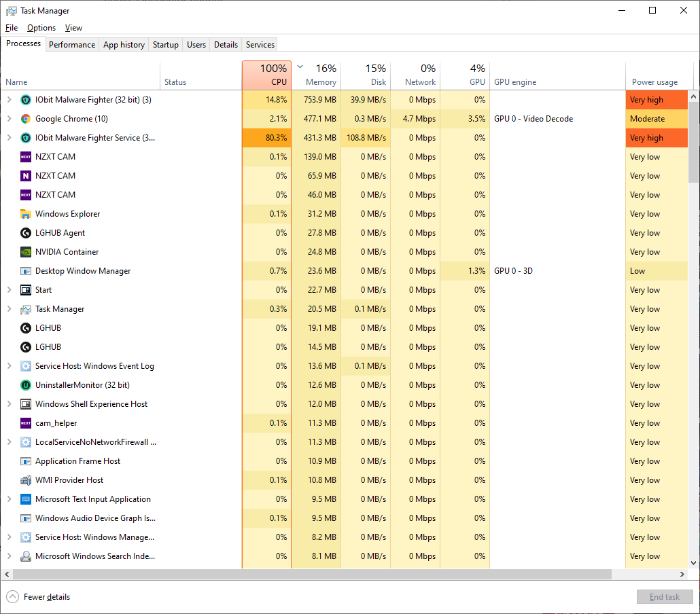This screenshot has width=700, height=614.
Task: Expand the LocalServiceNoNetworkFirewall row
Action: [9, 442]
